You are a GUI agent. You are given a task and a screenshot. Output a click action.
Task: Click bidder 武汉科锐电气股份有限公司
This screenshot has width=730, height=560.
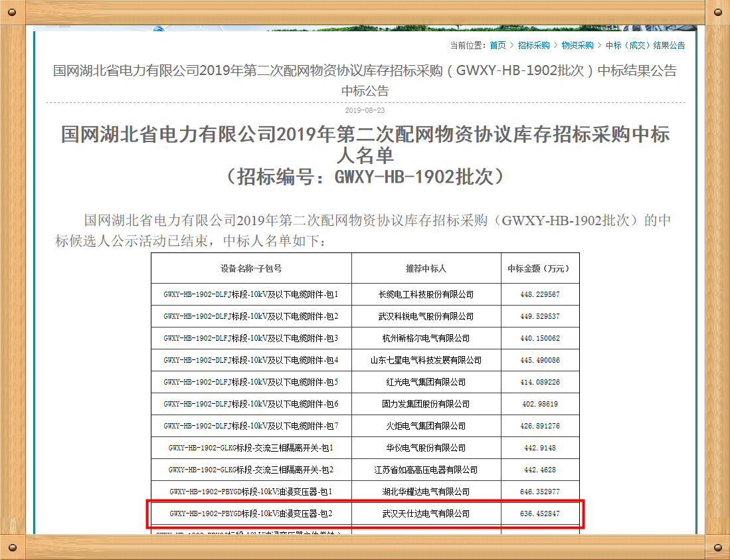426,317
